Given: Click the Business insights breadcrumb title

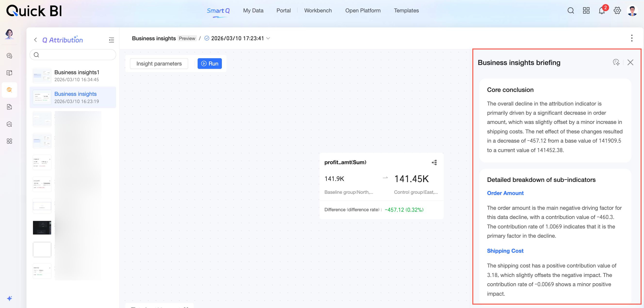Looking at the screenshot, I should click(154, 38).
